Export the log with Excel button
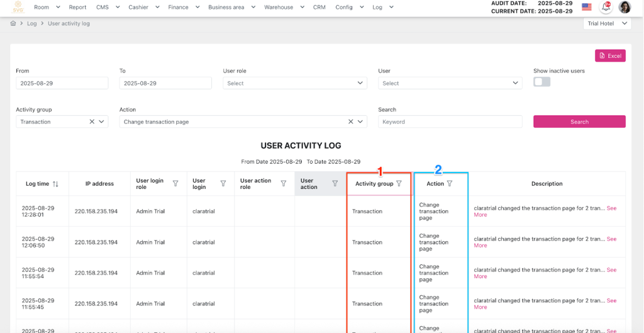Image resolution: width=644 pixels, height=333 pixels. tap(610, 55)
